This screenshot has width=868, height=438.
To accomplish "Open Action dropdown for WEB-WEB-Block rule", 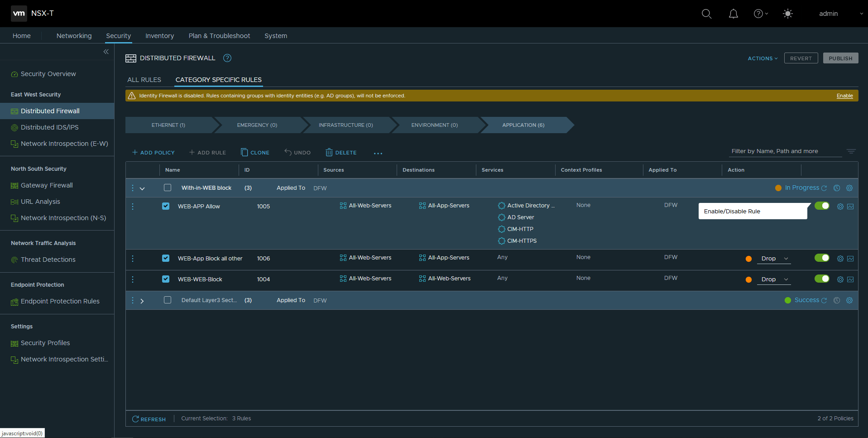I will click(x=775, y=279).
